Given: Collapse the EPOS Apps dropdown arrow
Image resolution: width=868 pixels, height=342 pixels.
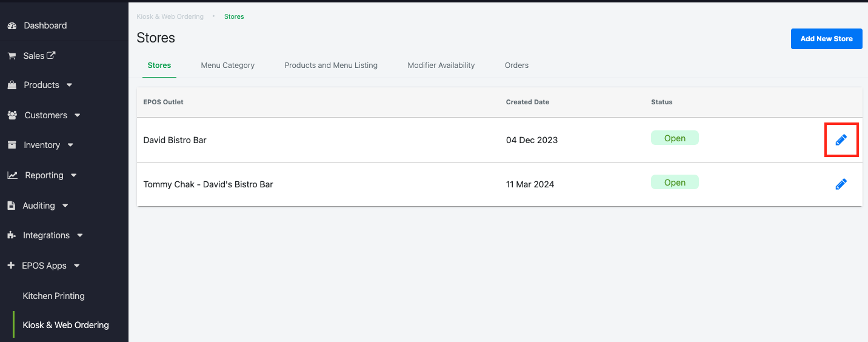Looking at the screenshot, I should (x=76, y=266).
